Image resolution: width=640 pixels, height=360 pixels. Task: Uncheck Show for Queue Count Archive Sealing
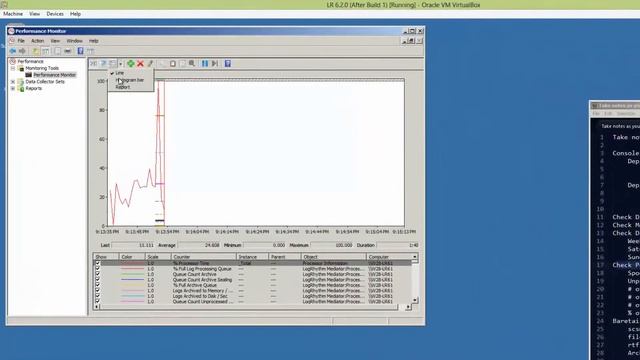(x=97, y=280)
